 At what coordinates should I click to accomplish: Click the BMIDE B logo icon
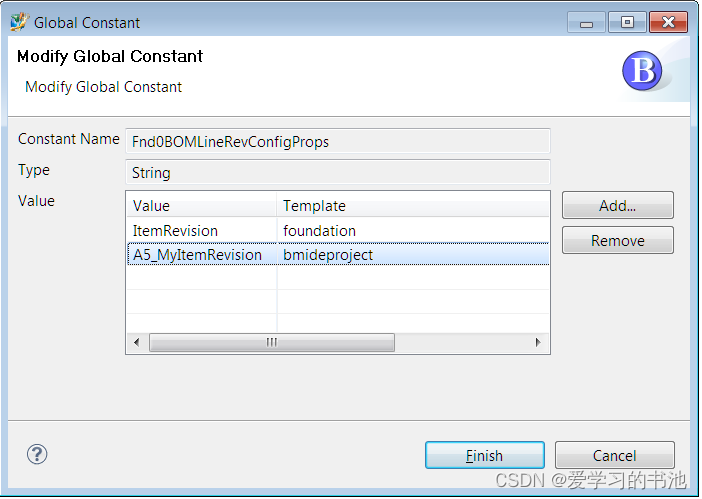tap(643, 72)
